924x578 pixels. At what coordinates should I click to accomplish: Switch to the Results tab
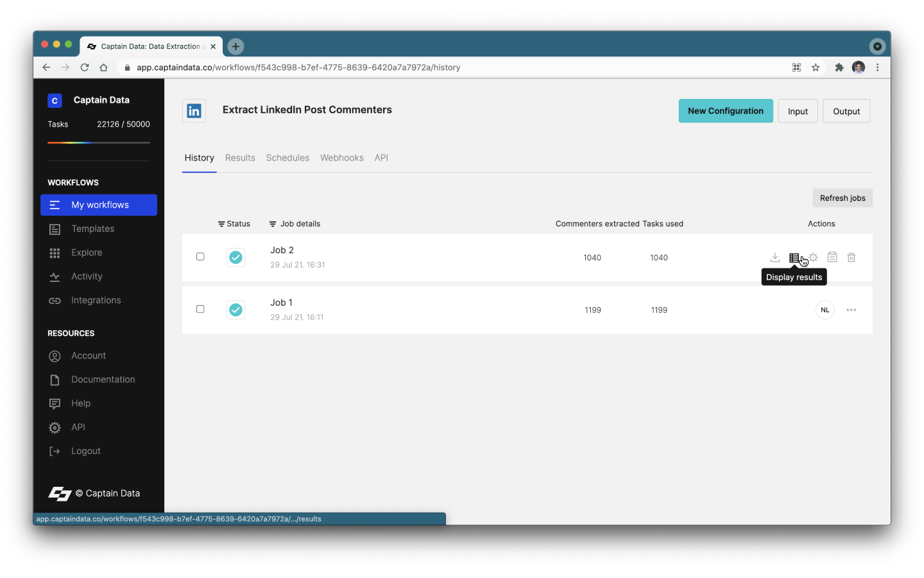(240, 158)
